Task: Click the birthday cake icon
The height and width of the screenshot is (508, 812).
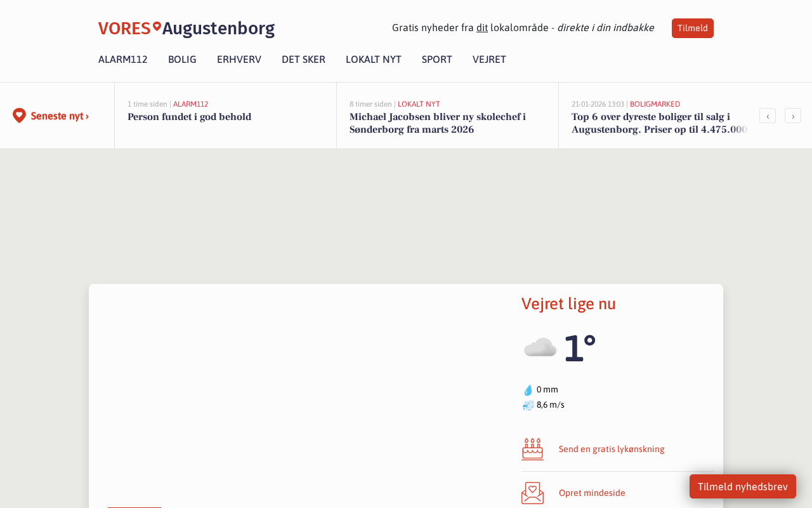Action: coord(533,449)
